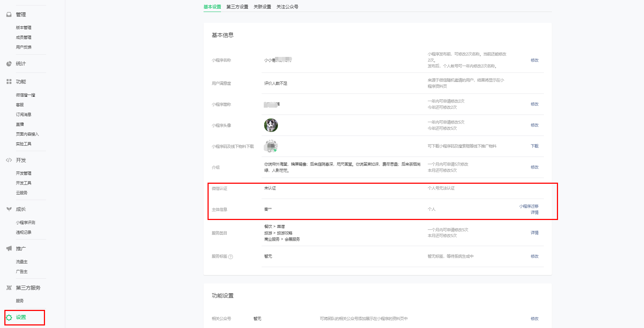Click 云服务 under the 开发 section

coord(21,192)
